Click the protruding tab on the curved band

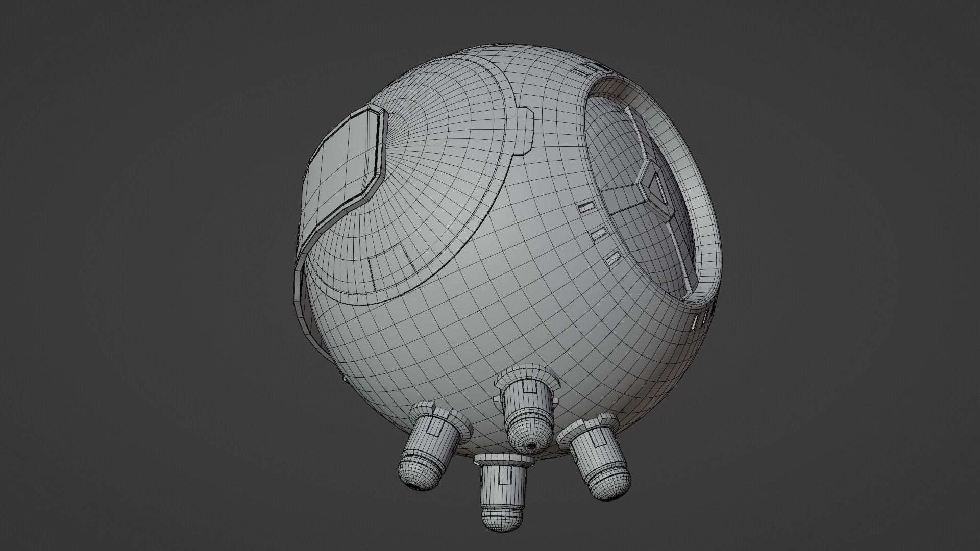525,130
